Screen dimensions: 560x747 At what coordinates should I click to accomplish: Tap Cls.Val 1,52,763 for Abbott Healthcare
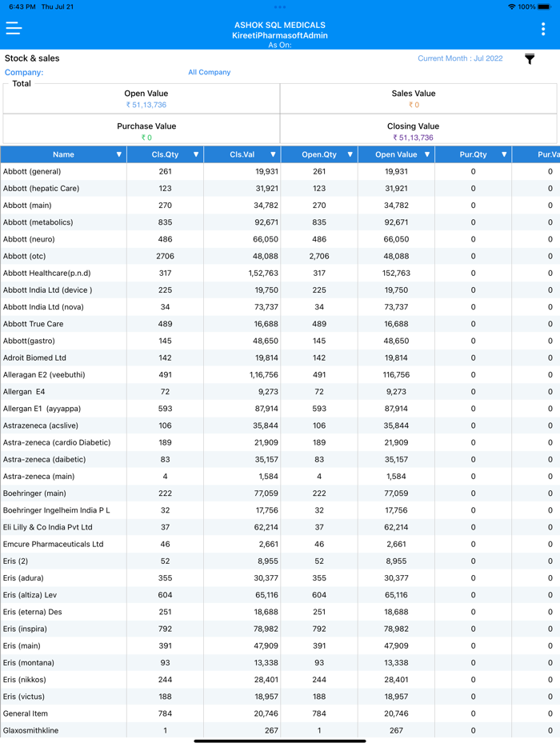(263, 273)
